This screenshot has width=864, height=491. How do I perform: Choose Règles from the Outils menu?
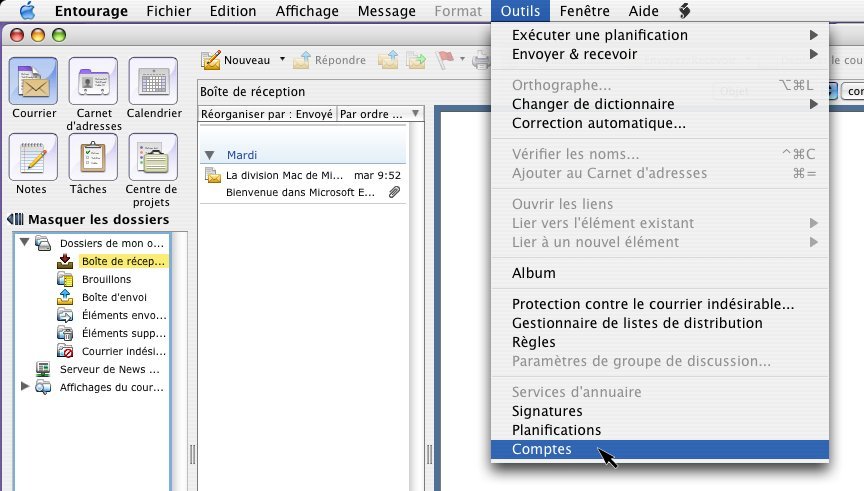point(660,342)
